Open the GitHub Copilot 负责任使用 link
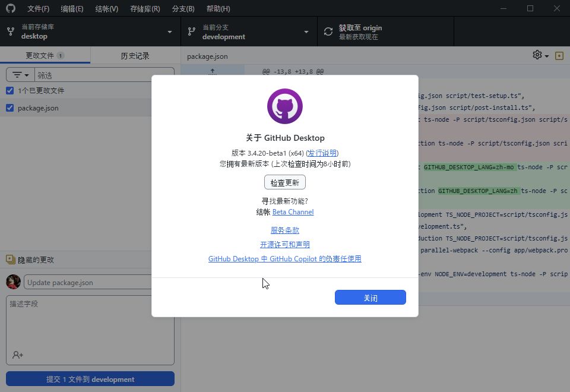 [x=285, y=259]
